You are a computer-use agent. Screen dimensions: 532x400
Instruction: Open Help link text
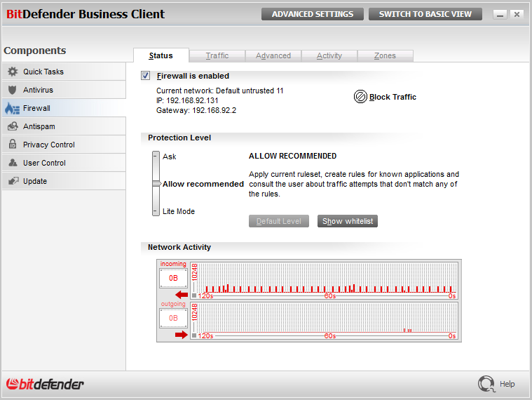click(x=507, y=384)
